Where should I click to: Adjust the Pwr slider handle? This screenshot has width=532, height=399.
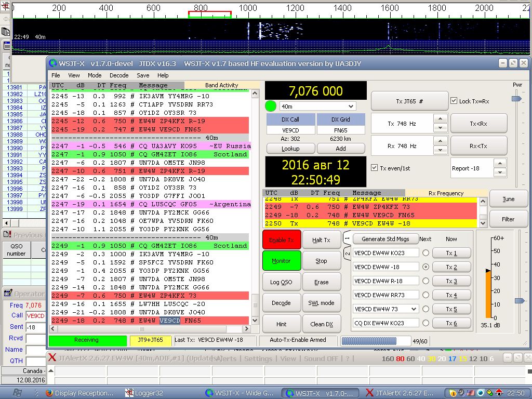(516, 99)
